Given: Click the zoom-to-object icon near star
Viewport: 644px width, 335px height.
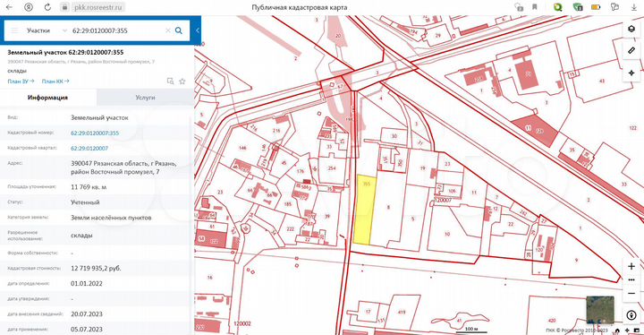Looking at the screenshot, I should (171, 82).
